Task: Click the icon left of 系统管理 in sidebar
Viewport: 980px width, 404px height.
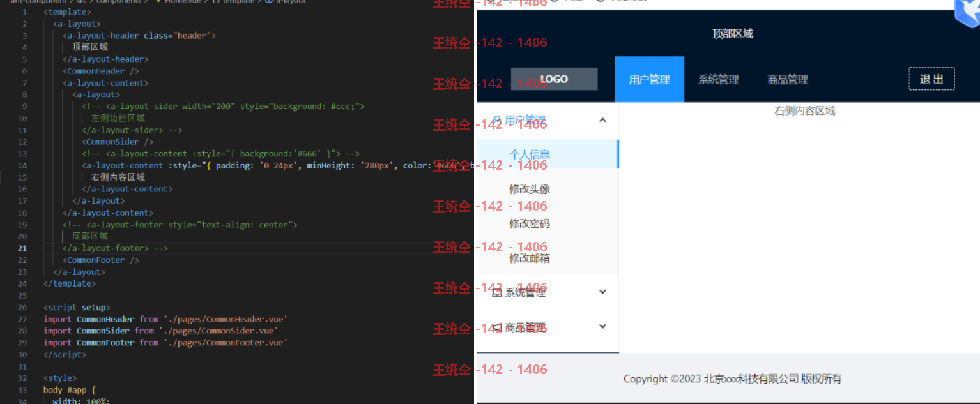Action: 497,292
